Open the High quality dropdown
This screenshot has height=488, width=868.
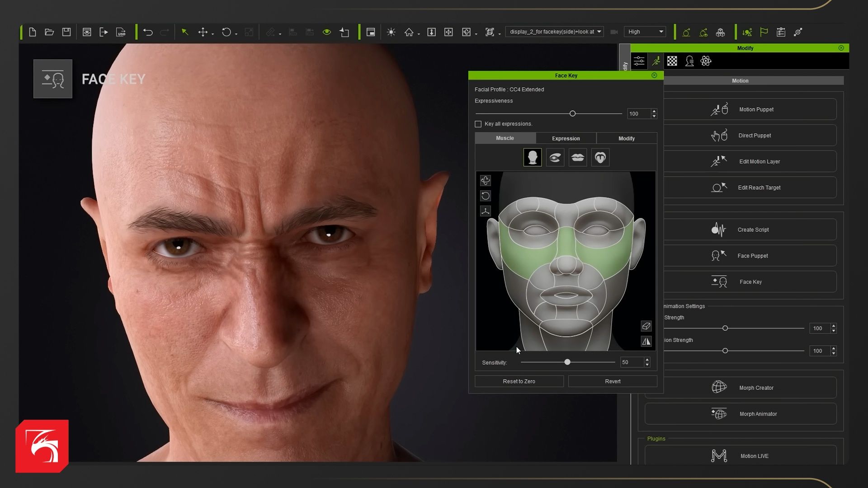(x=645, y=32)
